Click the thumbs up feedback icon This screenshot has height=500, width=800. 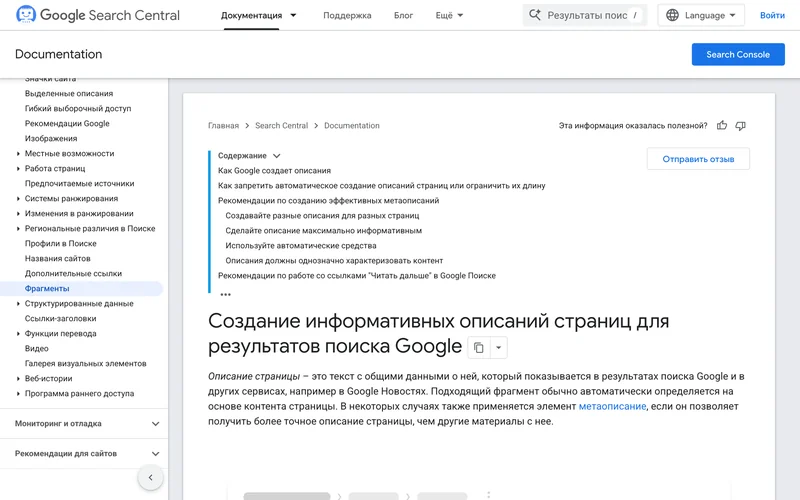(x=721, y=126)
